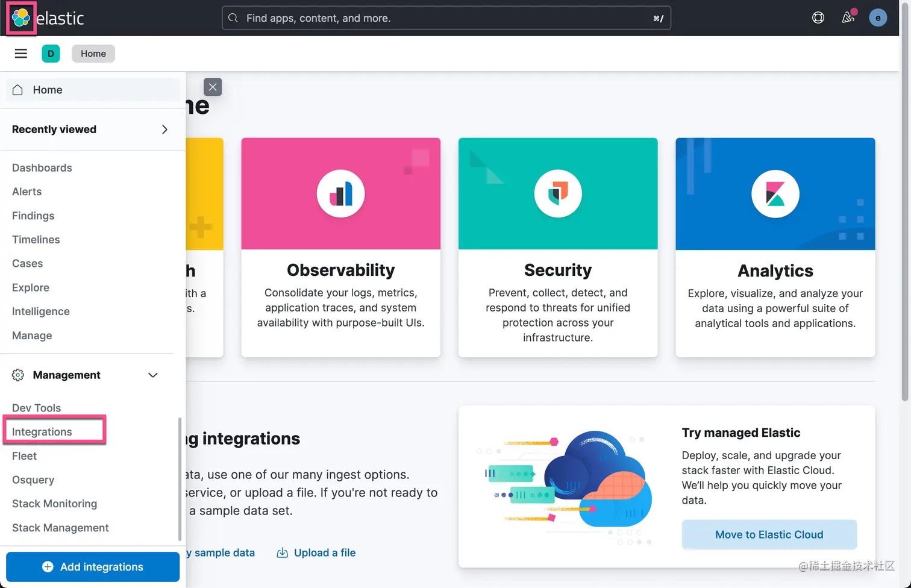Click the Security shield icon
Viewport: 911px width, 588px height.
(x=558, y=194)
